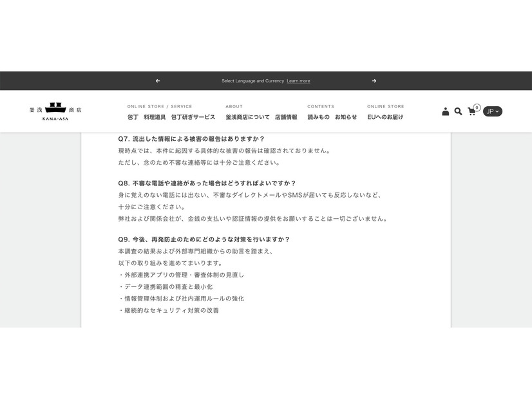The width and height of the screenshot is (532, 399).
Task: View the shopping cart icon
Action: [471, 111]
